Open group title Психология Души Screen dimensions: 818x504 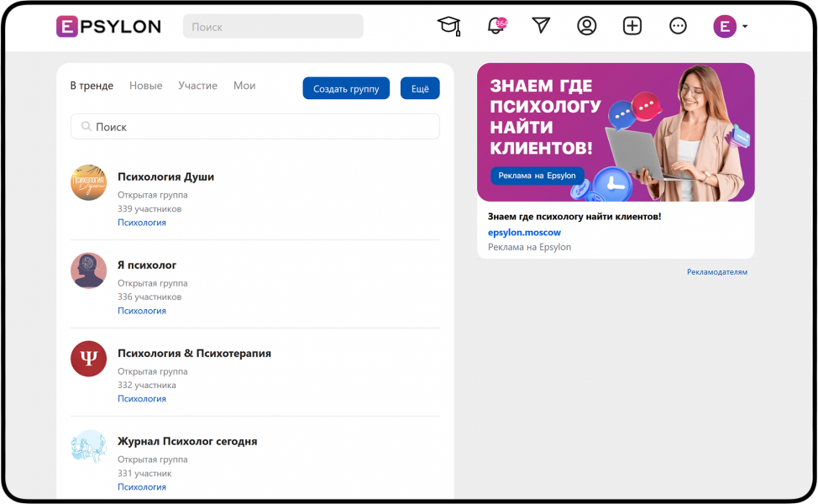(166, 177)
